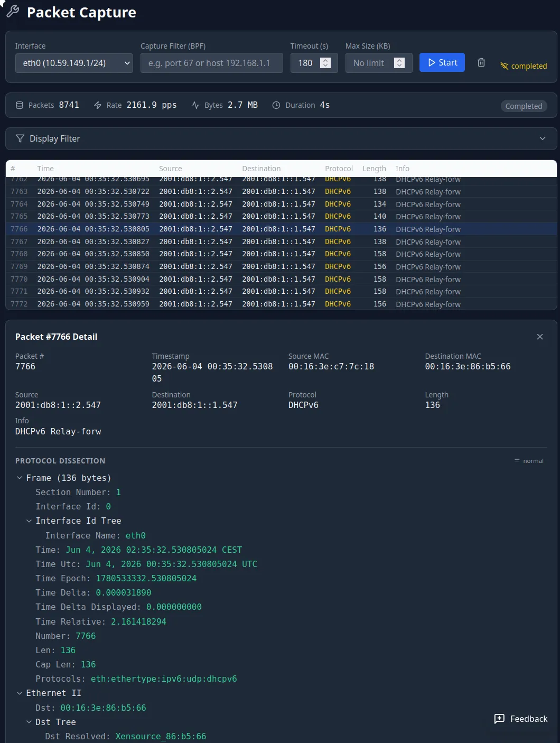Select packet row 7768
The width and height of the screenshot is (560, 743).
281,254
